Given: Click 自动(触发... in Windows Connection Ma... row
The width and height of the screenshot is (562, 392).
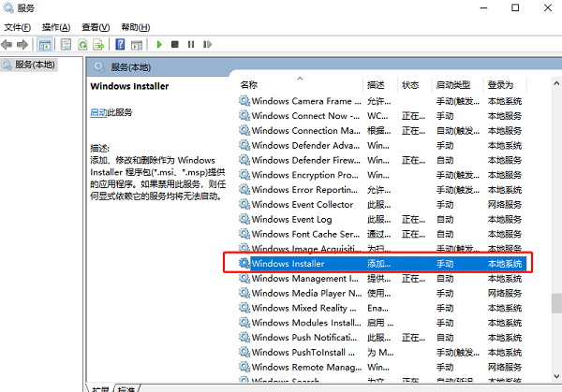Looking at the screenshot, I should pyautogui.click(x=458, y=131).
